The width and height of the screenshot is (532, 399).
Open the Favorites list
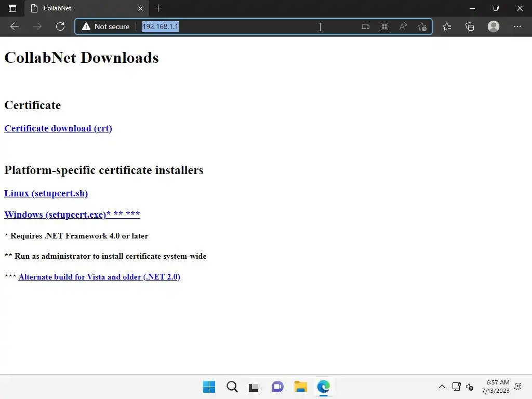click(x=447, y=26)
